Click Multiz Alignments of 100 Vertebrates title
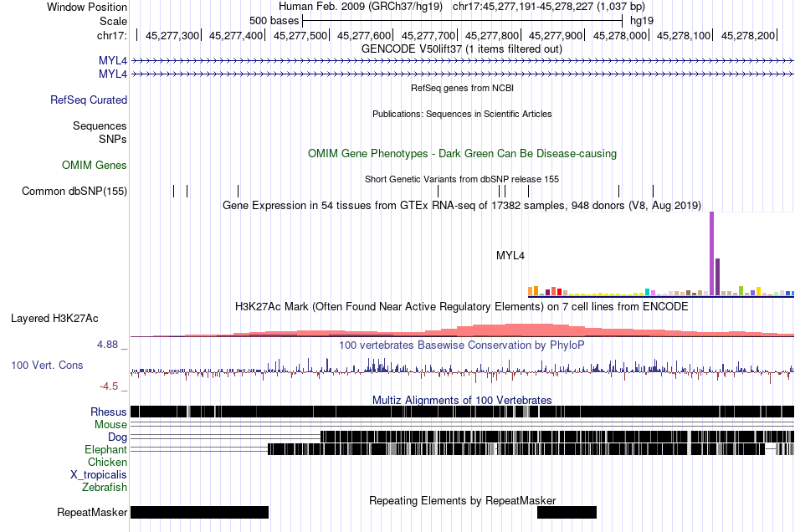This screenshot has width=795, height=532. coord(462,401)
